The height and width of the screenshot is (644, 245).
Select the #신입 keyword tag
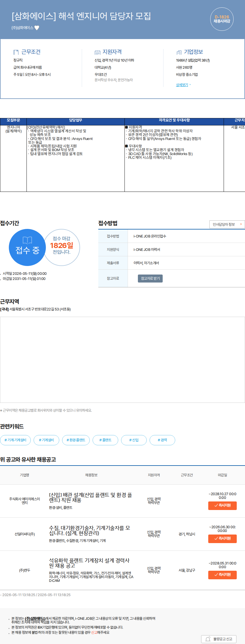(x=134, y=440)
